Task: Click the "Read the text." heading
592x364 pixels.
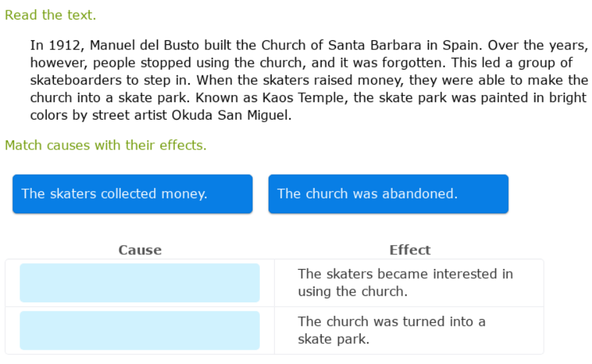Action: coord(50,15)
